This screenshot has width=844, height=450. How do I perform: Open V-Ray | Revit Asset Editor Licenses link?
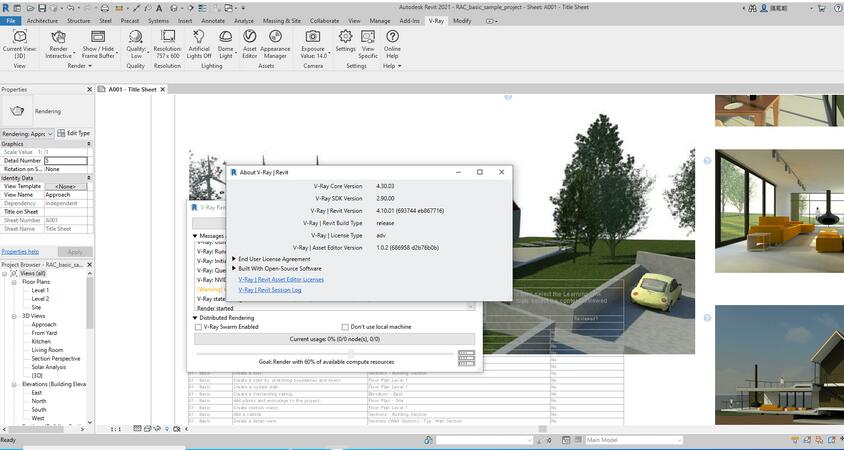point(281,279)
